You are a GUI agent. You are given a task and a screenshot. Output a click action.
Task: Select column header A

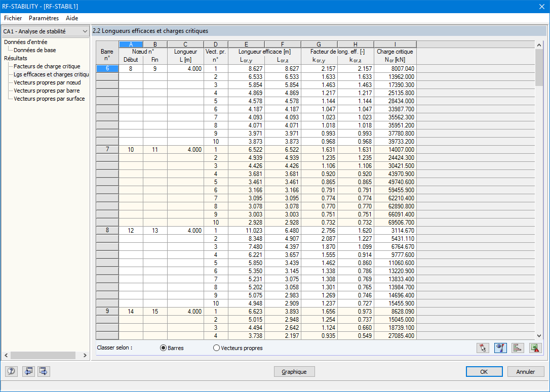131,44
